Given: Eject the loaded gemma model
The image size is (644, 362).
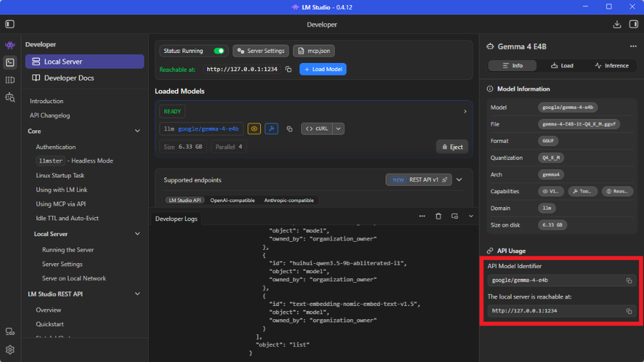Looking at the screenshot, I should click(x=452, y=147).
